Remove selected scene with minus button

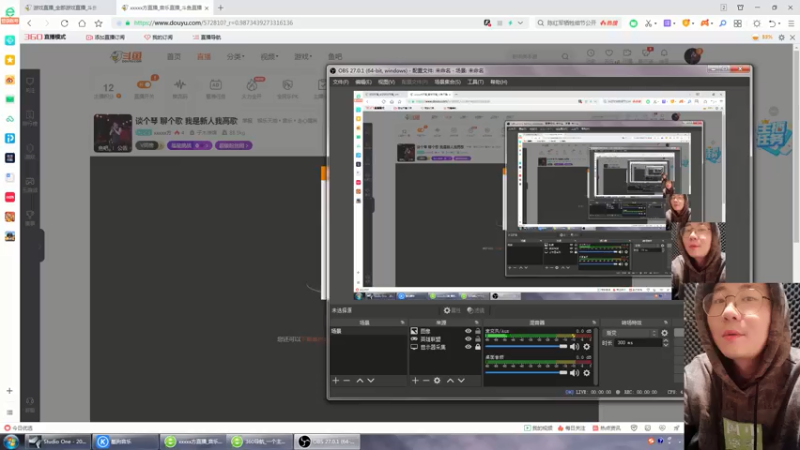pos(347,381)
